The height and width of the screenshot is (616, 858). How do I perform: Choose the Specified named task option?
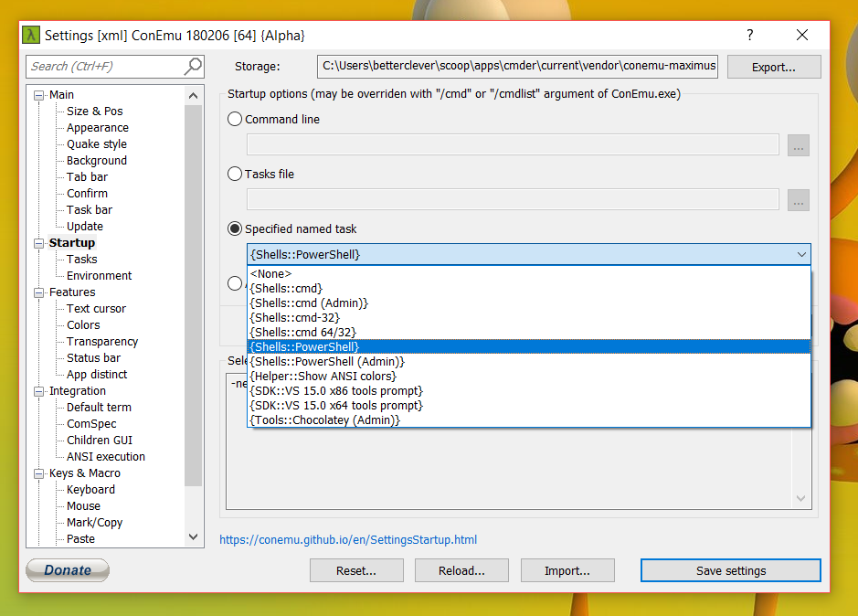(235, 228)
